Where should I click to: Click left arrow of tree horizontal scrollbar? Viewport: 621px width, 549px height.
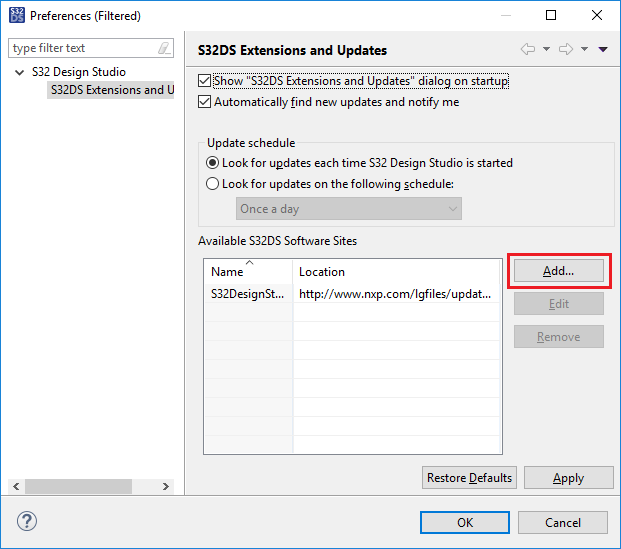point(16,486)
